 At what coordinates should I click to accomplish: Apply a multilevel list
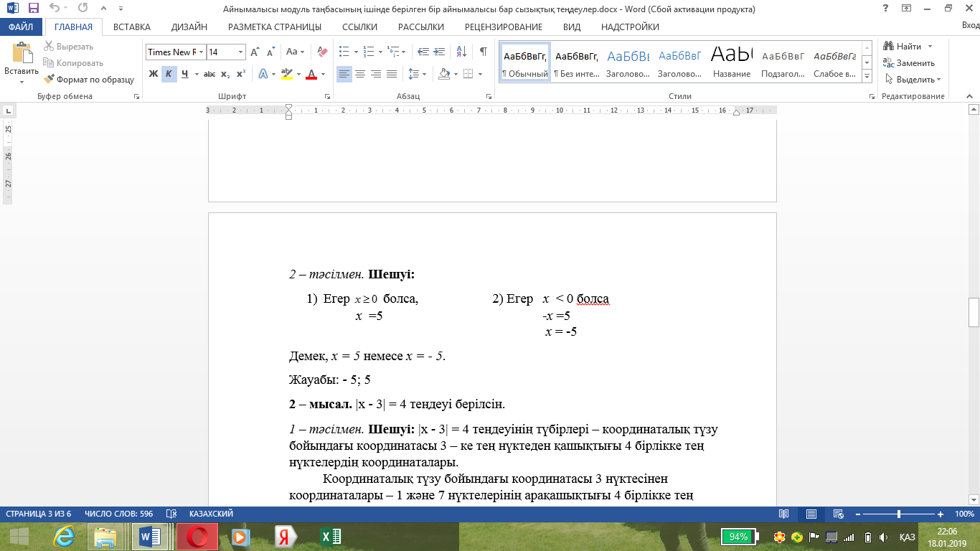click(393, 52)
